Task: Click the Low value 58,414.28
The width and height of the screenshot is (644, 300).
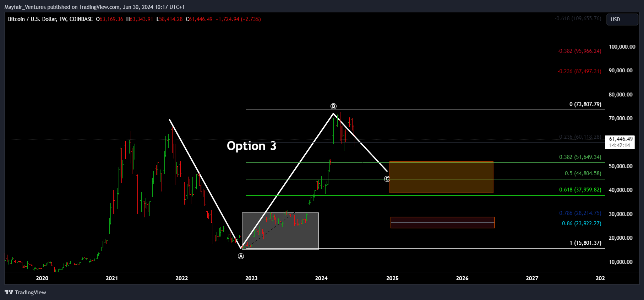Action: coord(171,19)
